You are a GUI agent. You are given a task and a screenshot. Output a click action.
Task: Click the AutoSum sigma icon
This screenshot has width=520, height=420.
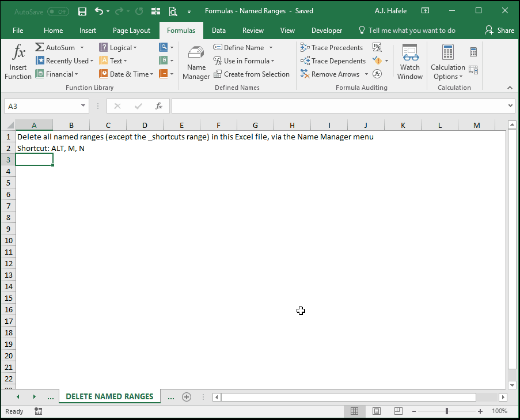click(40, 47)
